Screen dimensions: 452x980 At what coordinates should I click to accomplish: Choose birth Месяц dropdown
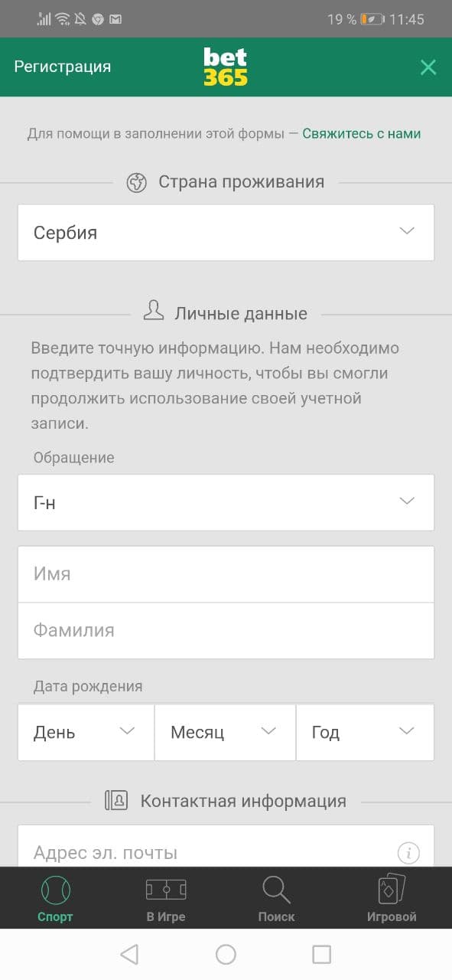click(x=225, y=732)
